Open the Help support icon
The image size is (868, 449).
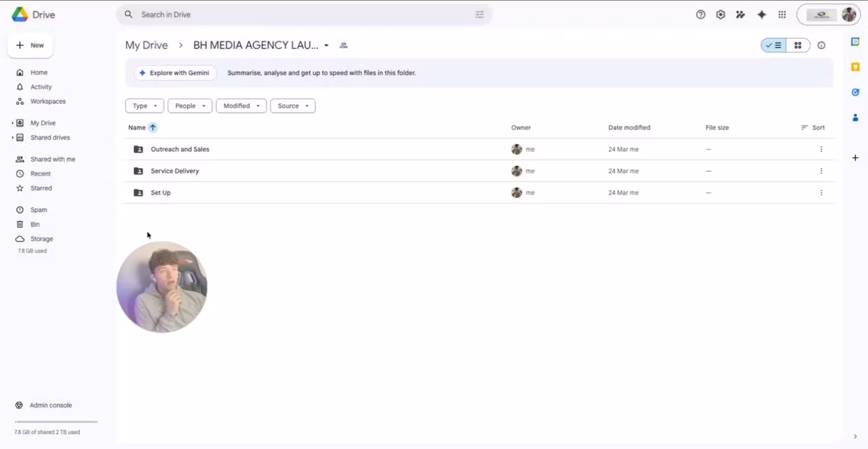701,14
